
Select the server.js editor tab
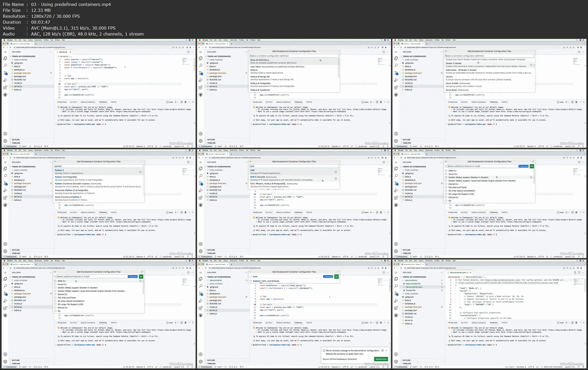point(63,52)
